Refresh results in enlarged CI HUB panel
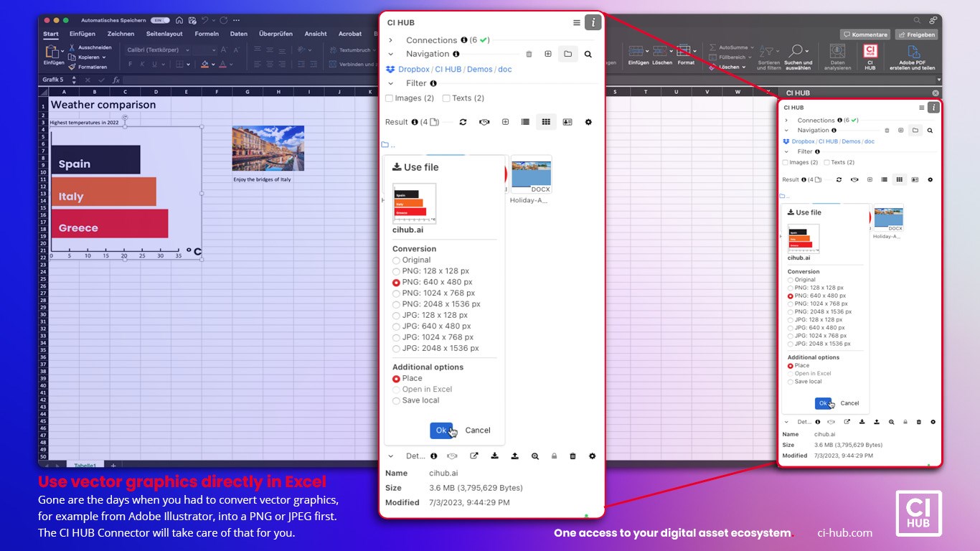This screenshot has width=980, height=551. (463, 122)
